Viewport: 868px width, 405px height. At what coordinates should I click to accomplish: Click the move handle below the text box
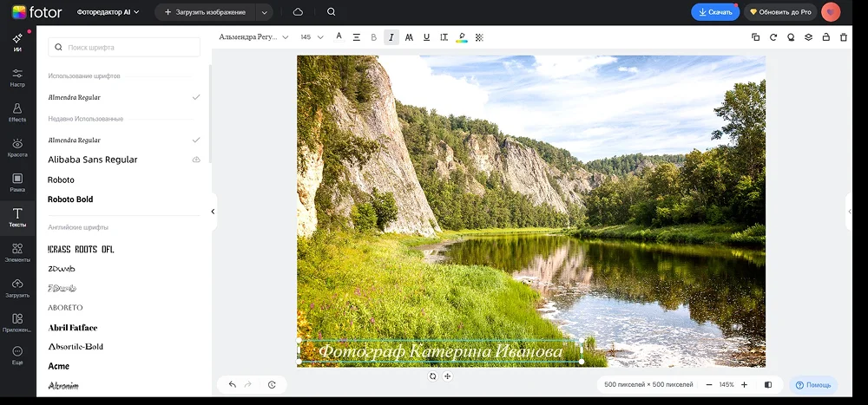(x=448, y=376)
